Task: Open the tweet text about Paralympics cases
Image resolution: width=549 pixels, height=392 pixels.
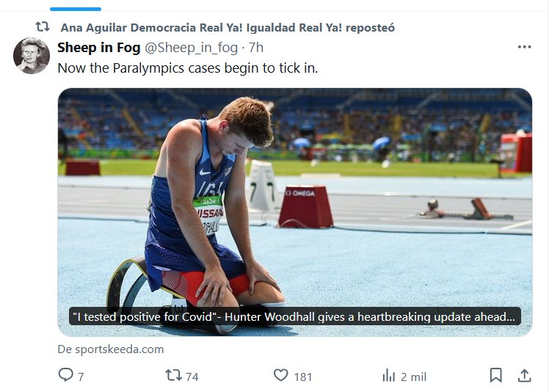Action: [x=187, y=67]
